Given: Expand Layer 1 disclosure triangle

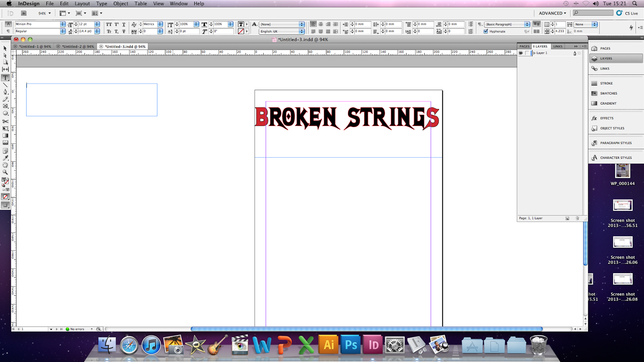Looking at the screenshot, I should click(534, 53).
